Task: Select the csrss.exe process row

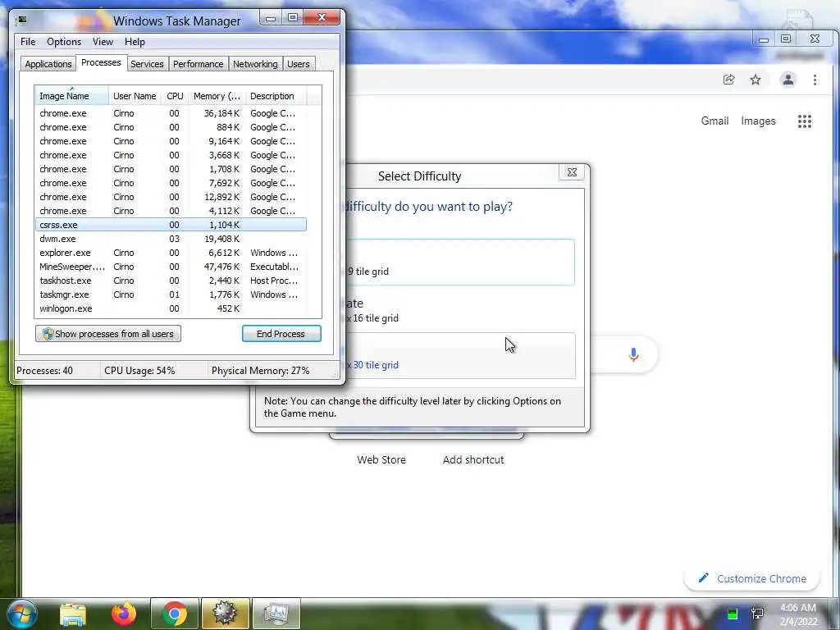Action: coord(171,225)
